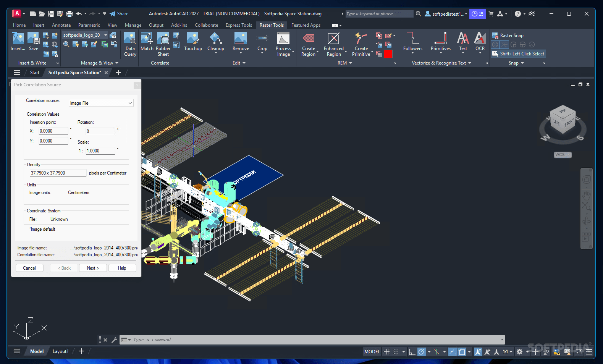This screenshot has width=603, height=364.
Task: Launch the OCR tool
Action: (480, 42)
